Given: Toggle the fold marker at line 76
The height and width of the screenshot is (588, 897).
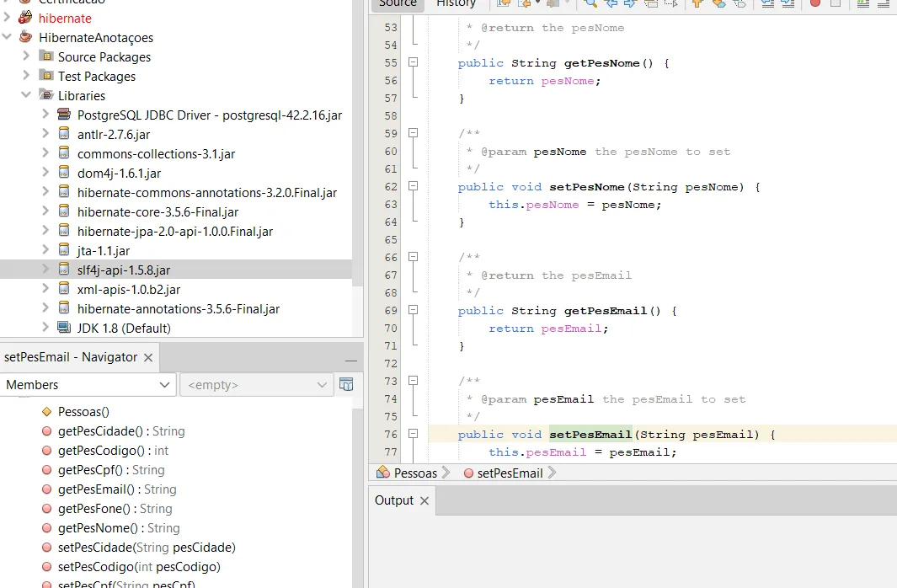Looking at the screenshot, I should point(413,435).
